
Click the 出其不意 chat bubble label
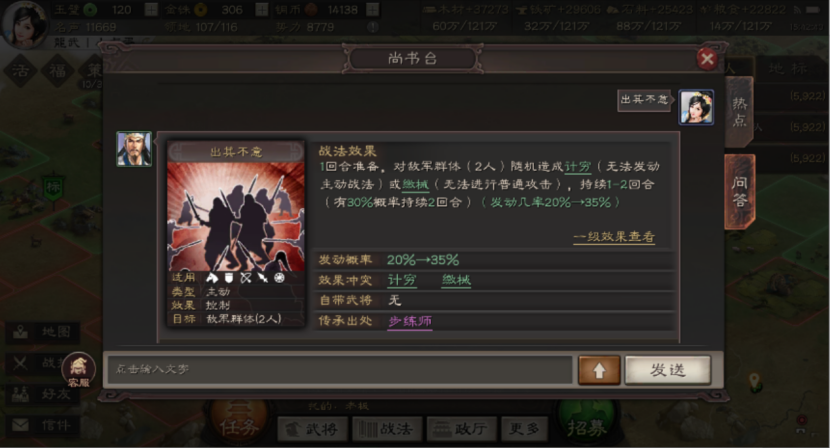pos(644,100)
